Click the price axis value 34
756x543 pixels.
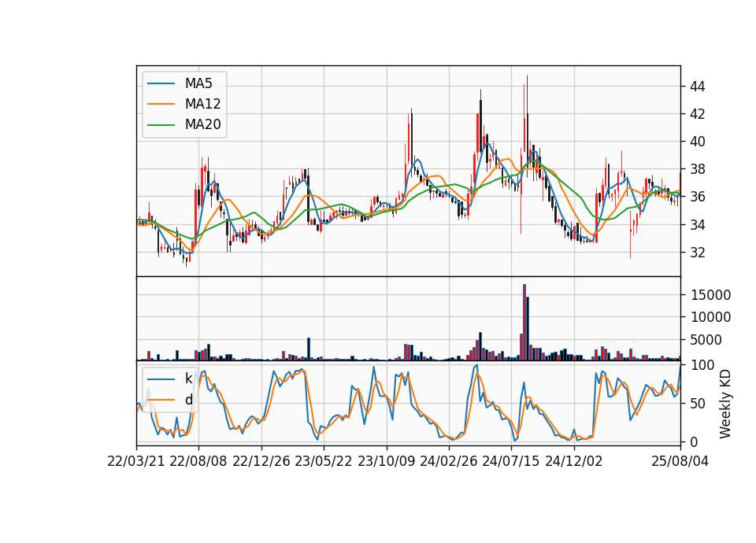coord(697,224)
